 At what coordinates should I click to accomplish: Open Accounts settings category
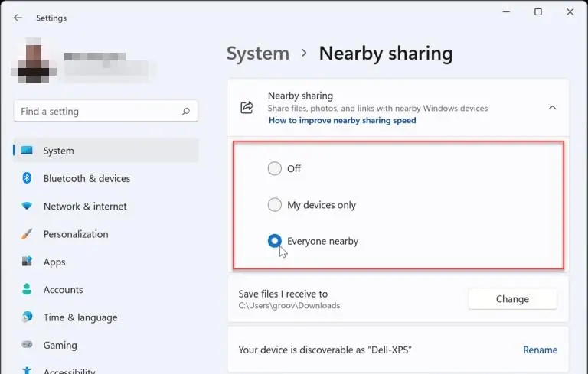pyautogui.click(x=106, y=289)
